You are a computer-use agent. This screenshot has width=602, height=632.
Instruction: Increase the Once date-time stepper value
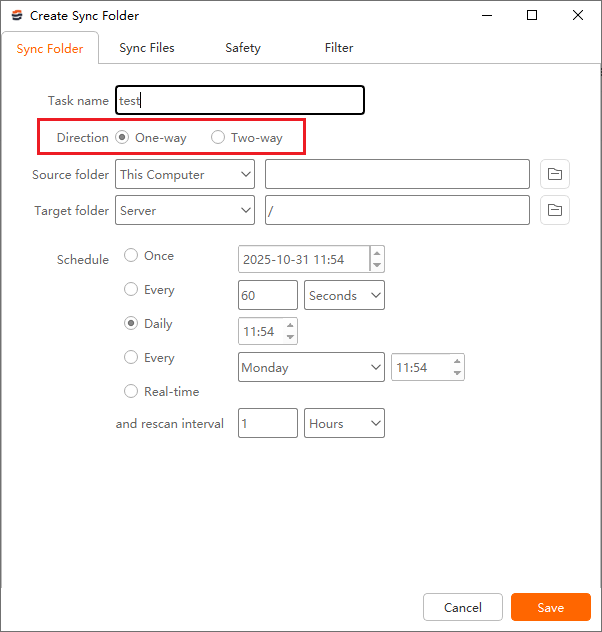377,253
